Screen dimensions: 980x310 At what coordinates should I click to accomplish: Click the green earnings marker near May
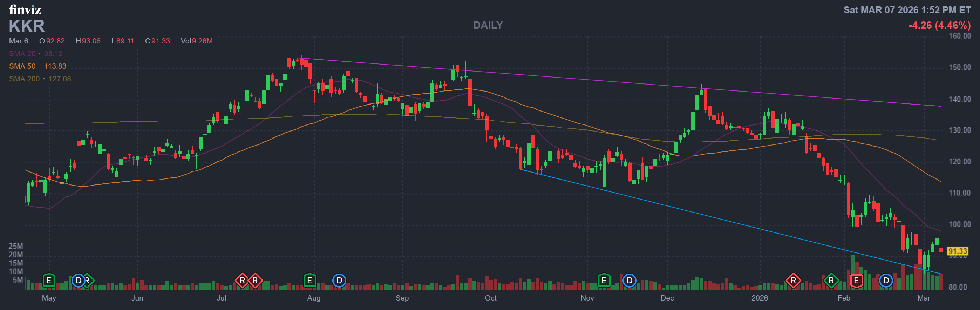(x=49, y=281)
